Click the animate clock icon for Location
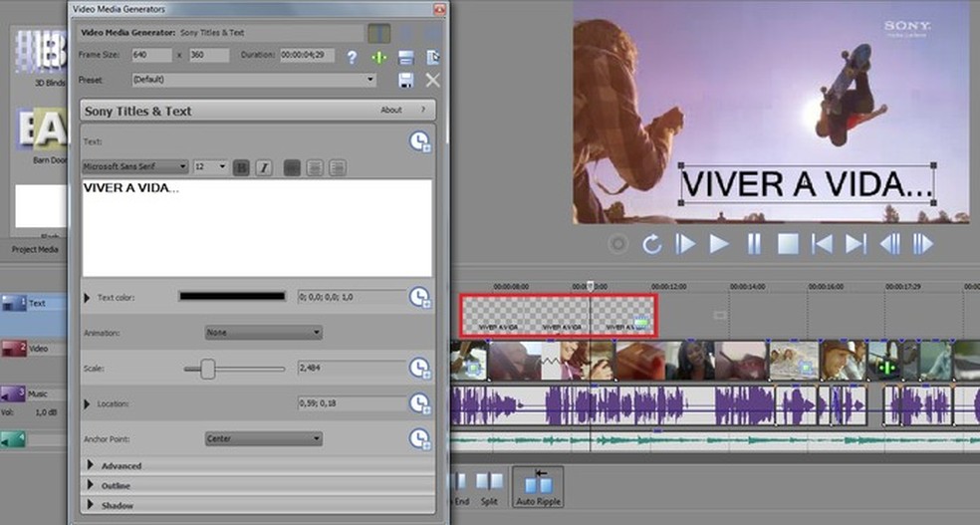 pos(419,403)
